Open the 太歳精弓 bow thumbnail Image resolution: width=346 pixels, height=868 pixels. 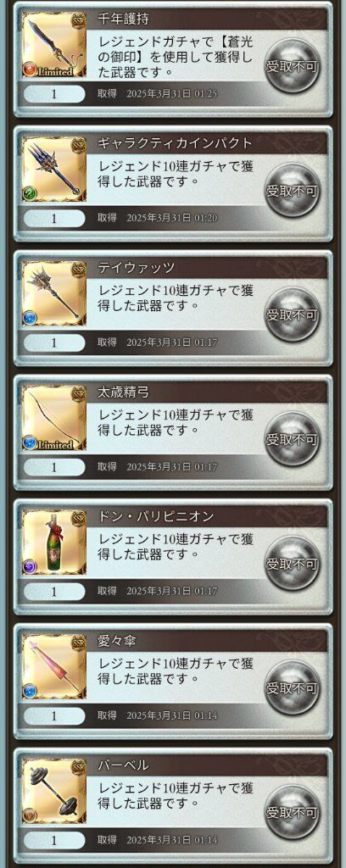[54, 418]
